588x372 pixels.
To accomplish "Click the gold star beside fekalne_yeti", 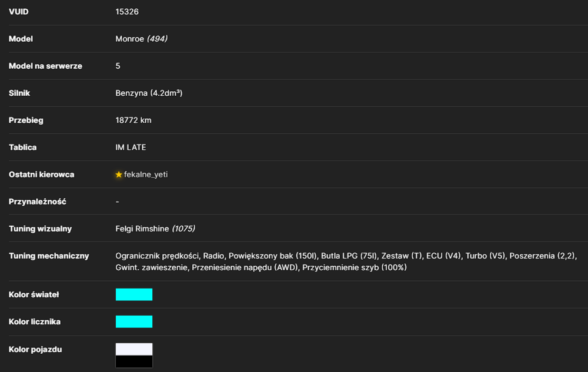I will click(x=119, y=175).
